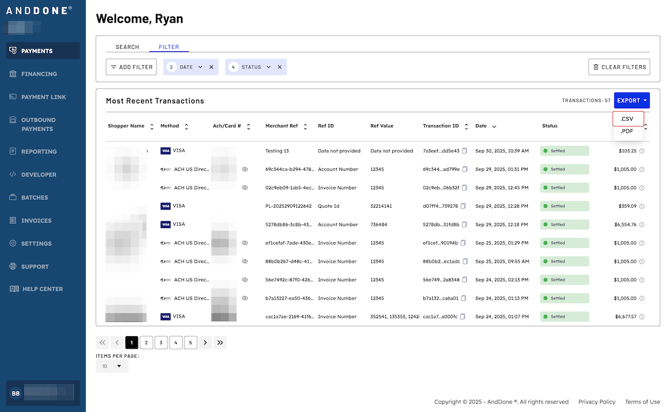Toggle account visibility for b7a13227 row
This screenshot has width=670, height=412.
pyautogui.click(x=245, y=298)
